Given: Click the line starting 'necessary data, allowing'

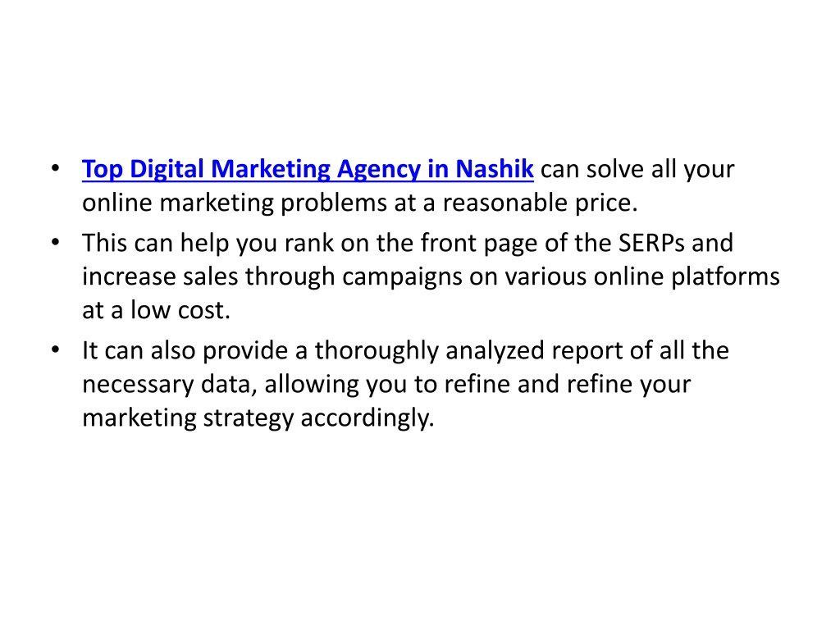Looking at the screenshot, I should click(x=386, y=386).
